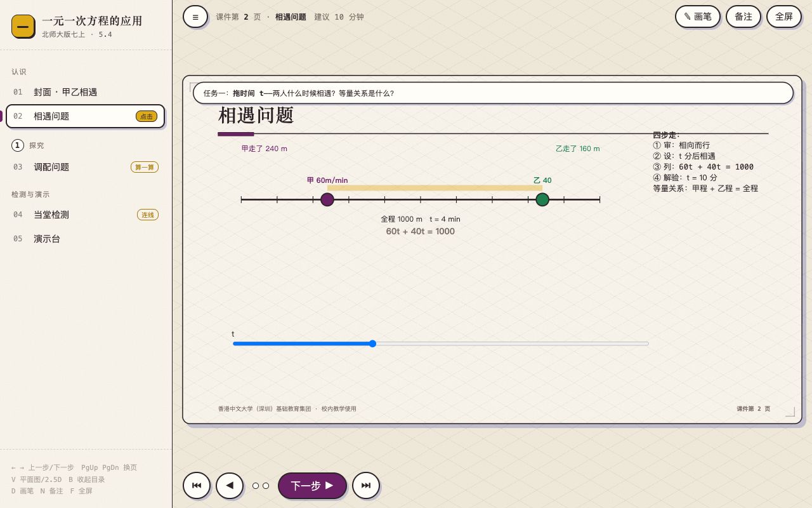Image resolution: width=812 pixels, height=508 pixels.
Task: Click the 全程 1000 m text
Action: [x=402, y=219]
